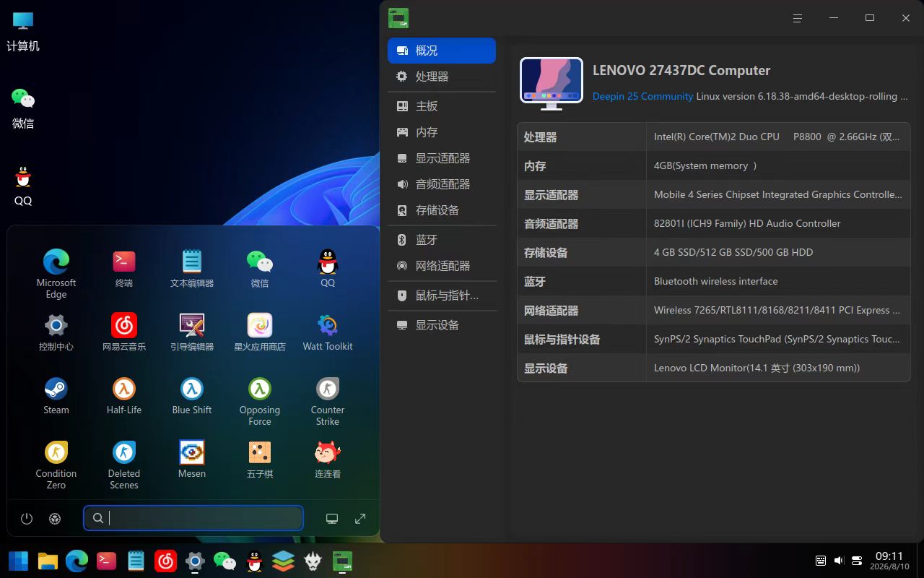Switch to 显示适配器 sidebar section
Viewport: 924px width, 578px height.
(x=442, y=158)
